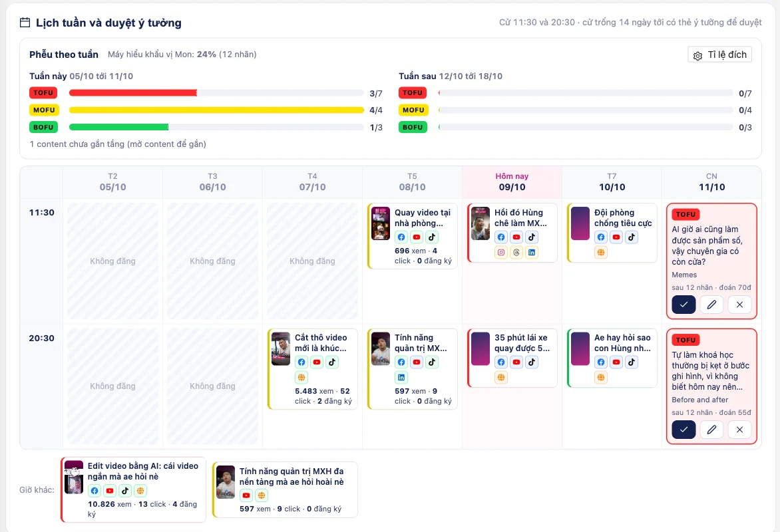Approve the 'Tự làm khoá học' idea

(683, 430)
